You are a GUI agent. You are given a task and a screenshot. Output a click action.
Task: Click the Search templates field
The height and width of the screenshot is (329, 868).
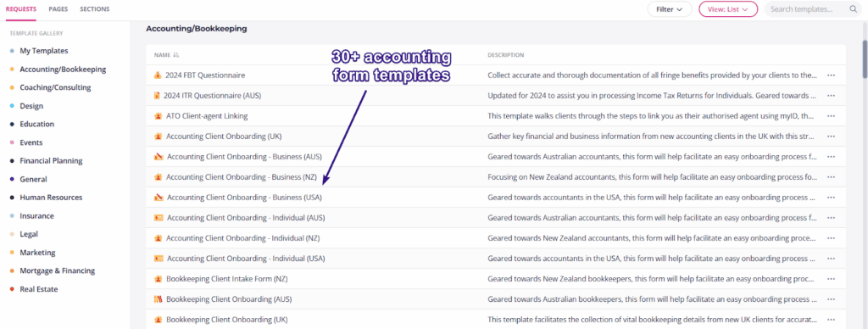pyautogui.click(x=812, y=8)
